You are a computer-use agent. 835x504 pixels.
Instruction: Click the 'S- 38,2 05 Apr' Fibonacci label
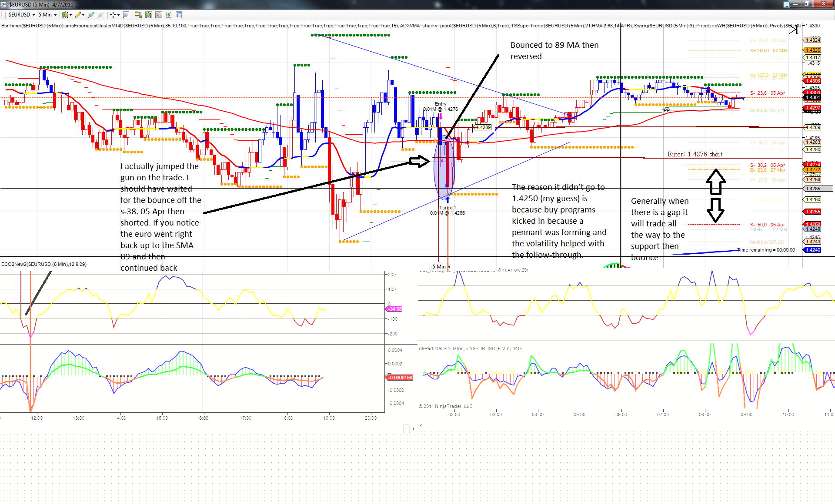768,165
